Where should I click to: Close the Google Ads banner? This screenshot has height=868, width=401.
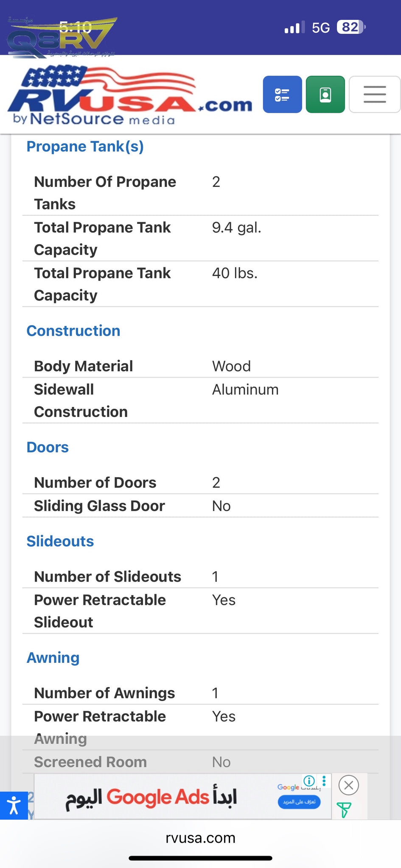click(349, 785)
